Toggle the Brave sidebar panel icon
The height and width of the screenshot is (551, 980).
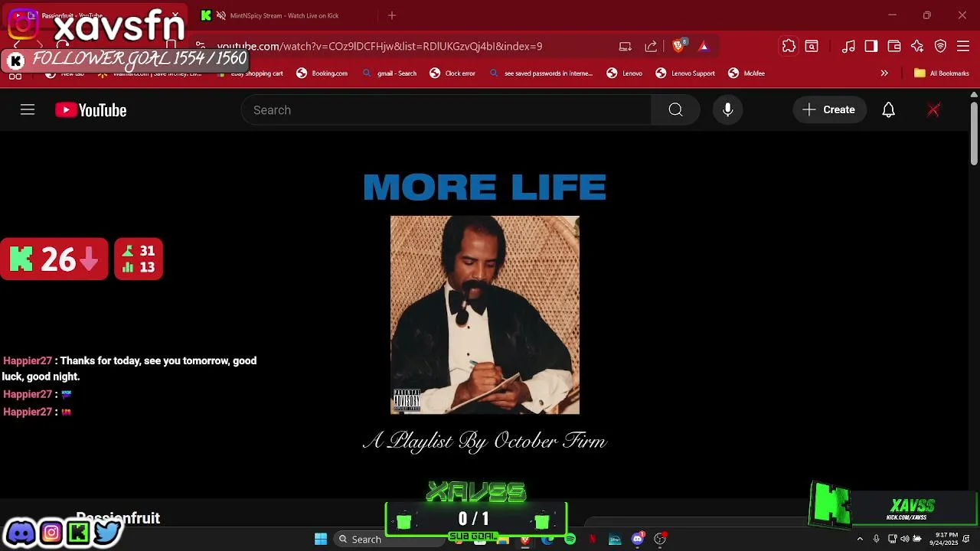[x=871, y=46]
